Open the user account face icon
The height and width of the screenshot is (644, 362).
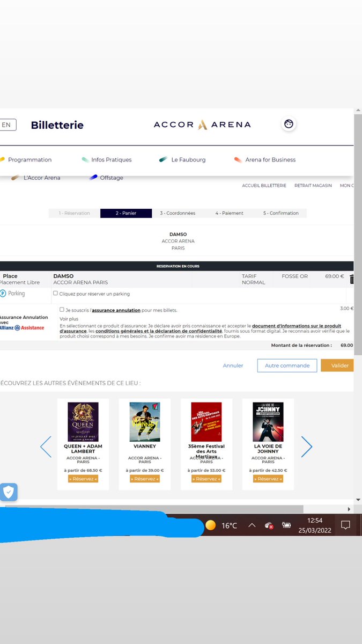289,124
